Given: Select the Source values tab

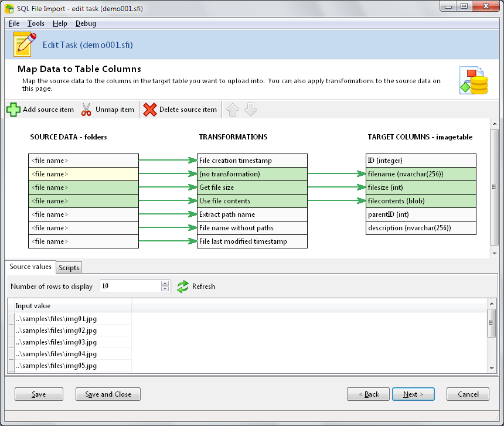Looking at the screenshot, I should tap(30, 267).
